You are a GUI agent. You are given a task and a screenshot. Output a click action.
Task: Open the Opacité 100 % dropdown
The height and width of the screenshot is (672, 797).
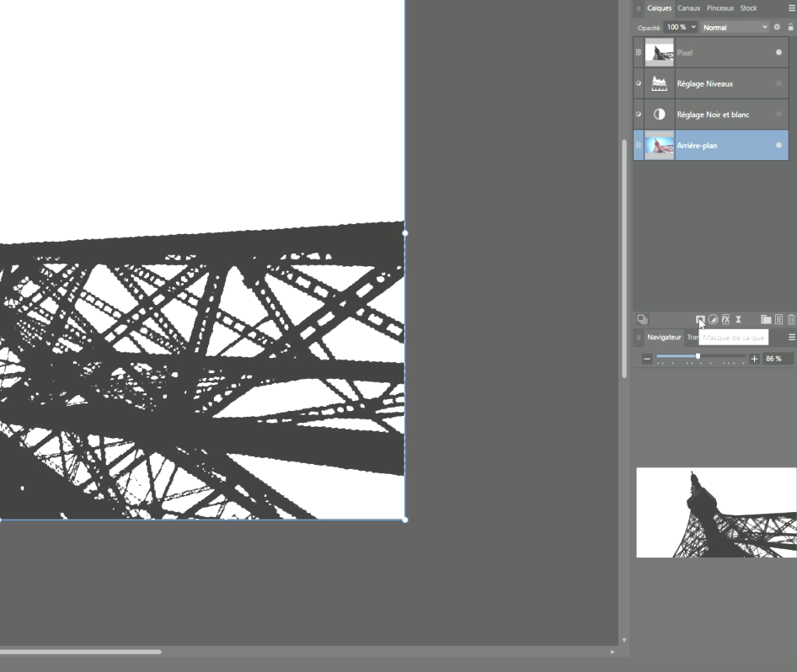pyautogui.click(x=681, y=27)
